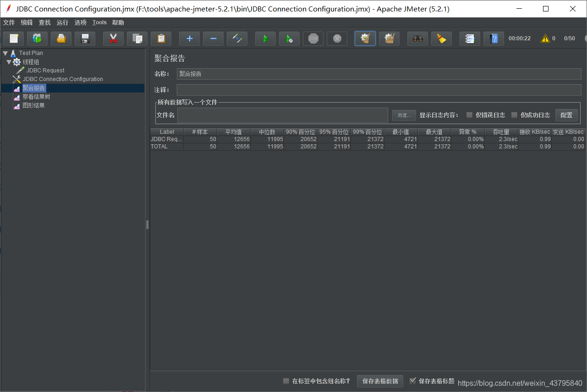Image resolution: width=587 pixels, height=392 pixels.
Task: Click the New test plan toolbar icon
Action: coord(13,38)
